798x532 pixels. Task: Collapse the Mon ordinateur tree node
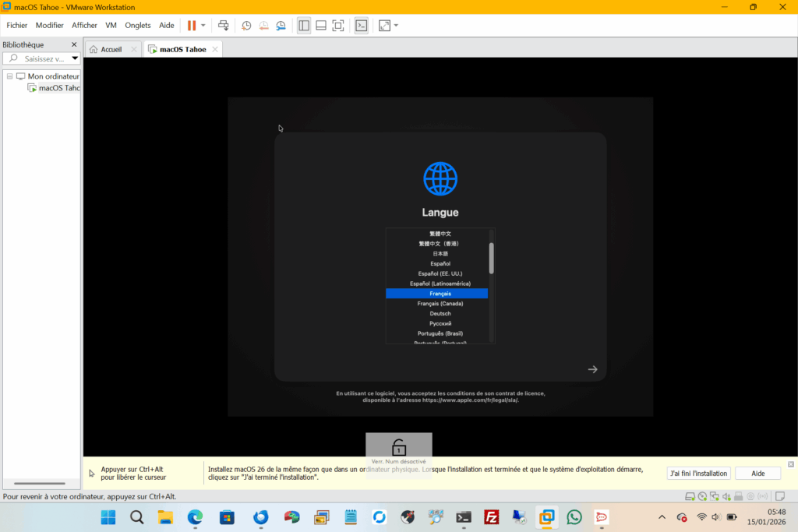[x=9, y=76]
